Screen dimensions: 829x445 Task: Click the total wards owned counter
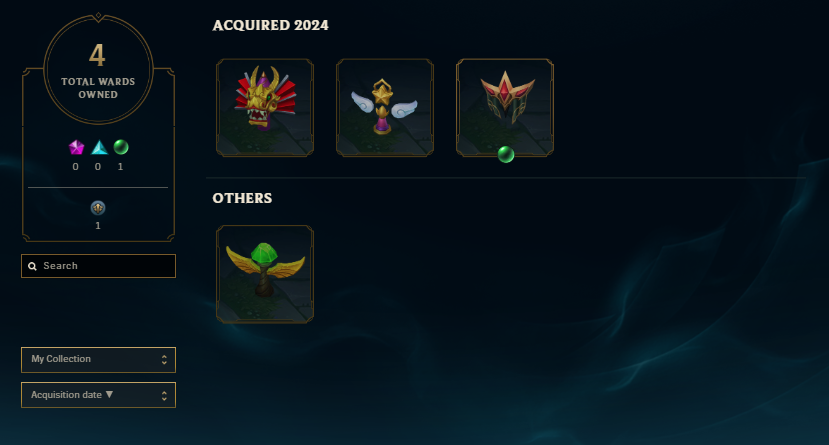pyautogui.click(x=98, y=70)
